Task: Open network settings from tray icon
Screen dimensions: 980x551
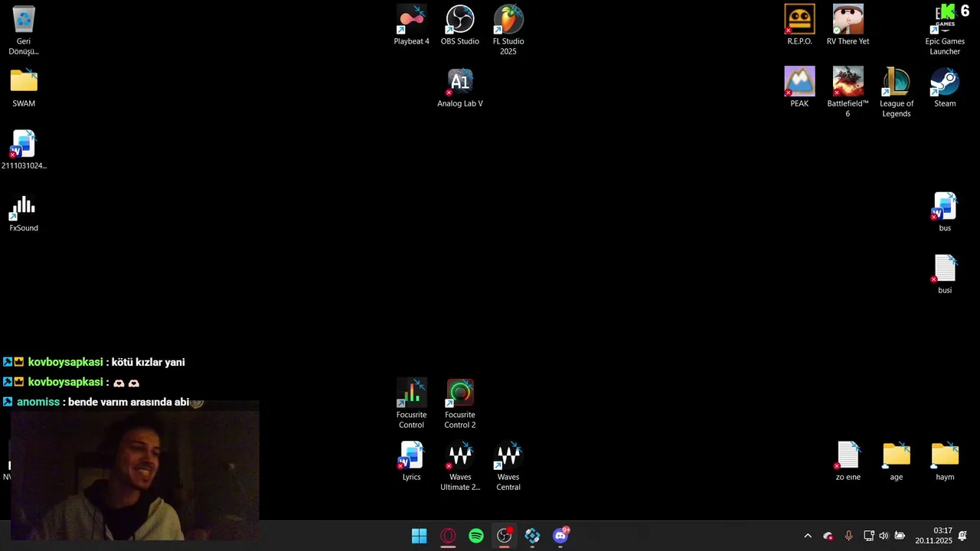Action: click(x=868, y=536)
